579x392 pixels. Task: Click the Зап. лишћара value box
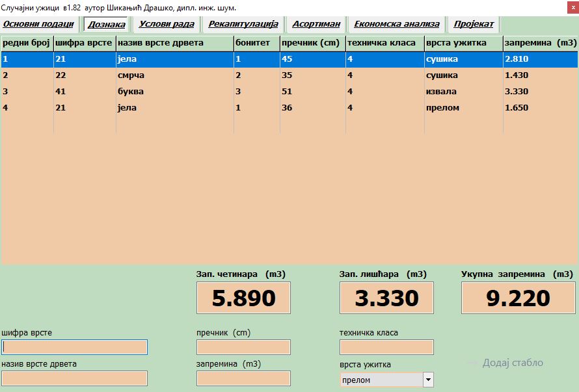point(386,298)
